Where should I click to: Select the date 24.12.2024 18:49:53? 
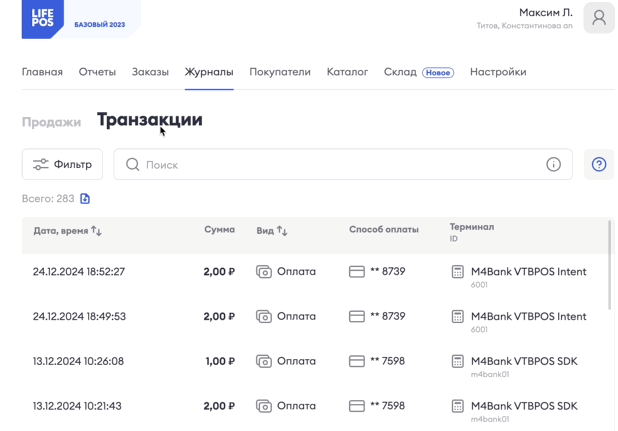point(79,316)
